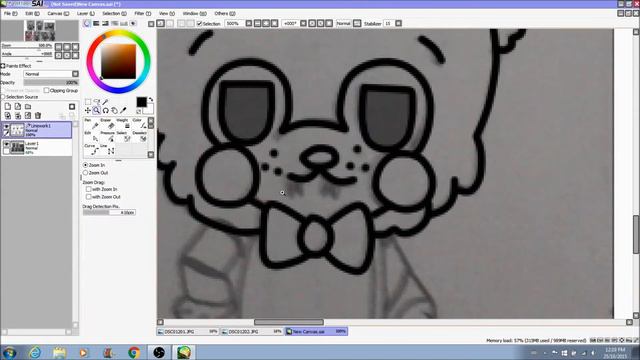The height and width of the screenshot is (360, 640).
Task: Create a new normal layer
Action: tap(8, 107)
